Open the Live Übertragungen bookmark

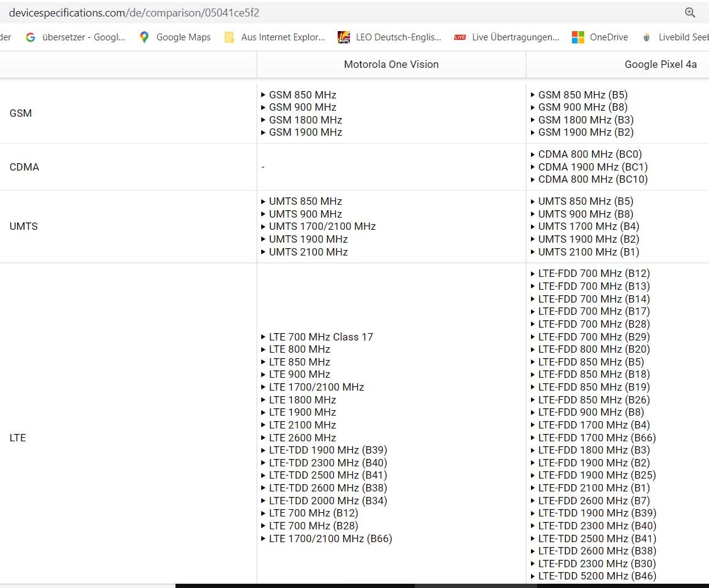[507, 37]
